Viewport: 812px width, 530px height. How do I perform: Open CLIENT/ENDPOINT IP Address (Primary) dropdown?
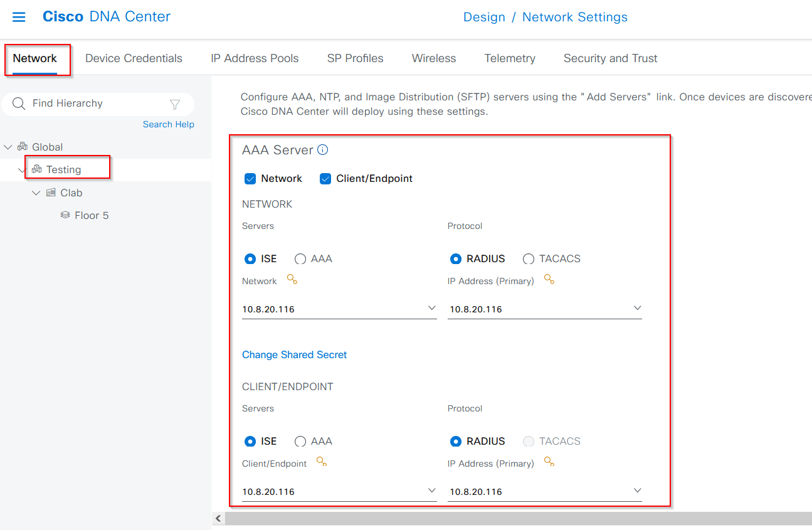click(545, 491)
